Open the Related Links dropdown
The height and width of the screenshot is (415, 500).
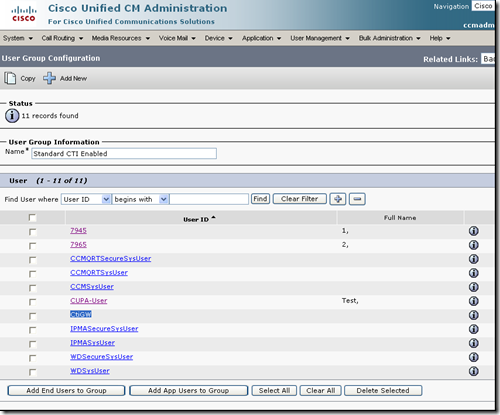coord(488,59)
